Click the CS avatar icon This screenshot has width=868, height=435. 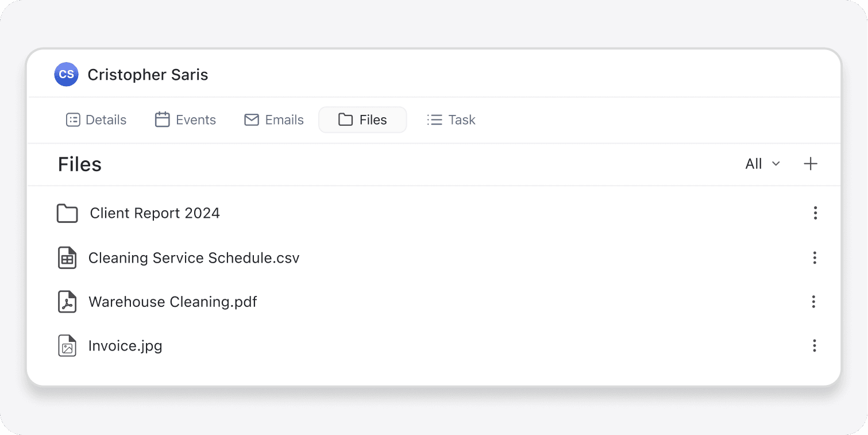[x=66, y=75]
